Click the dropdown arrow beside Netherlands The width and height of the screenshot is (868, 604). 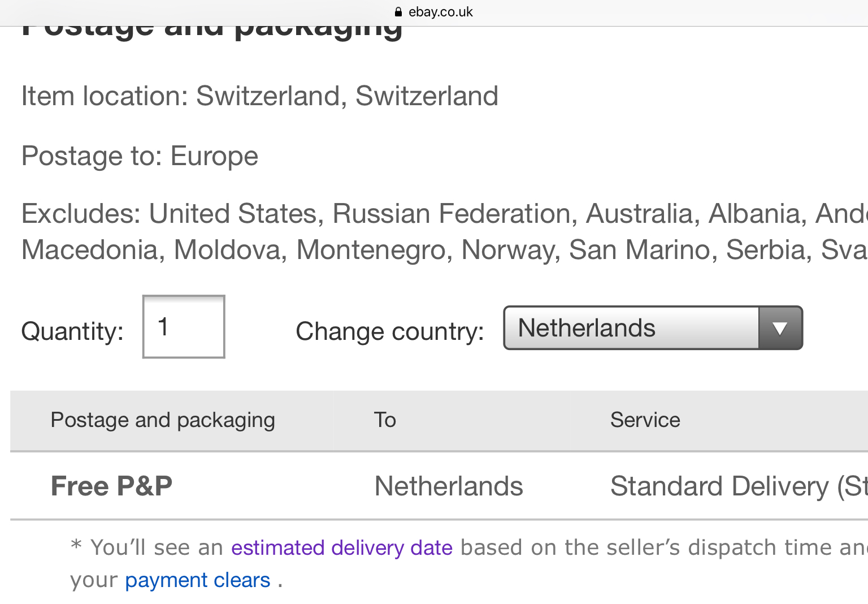(x=780, y=328)
